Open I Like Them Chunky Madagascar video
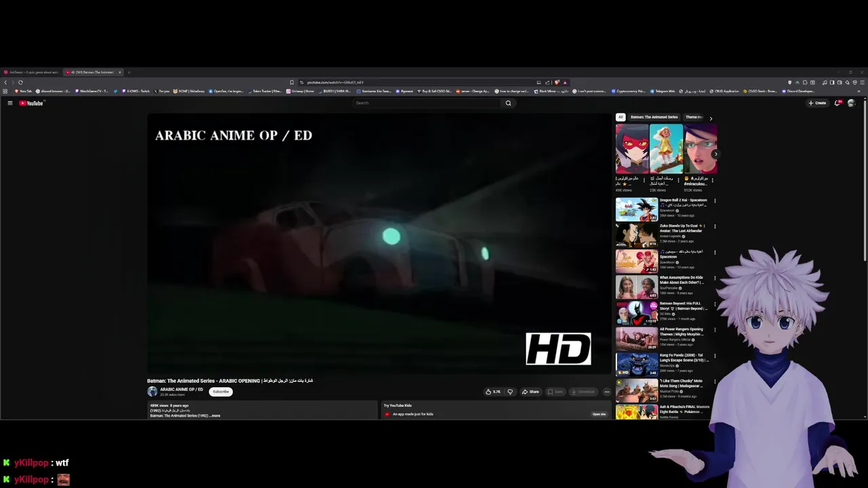Image resolution: width=868 pixels, height=488 pixels. pyautogui.click(x=637, y=390)
